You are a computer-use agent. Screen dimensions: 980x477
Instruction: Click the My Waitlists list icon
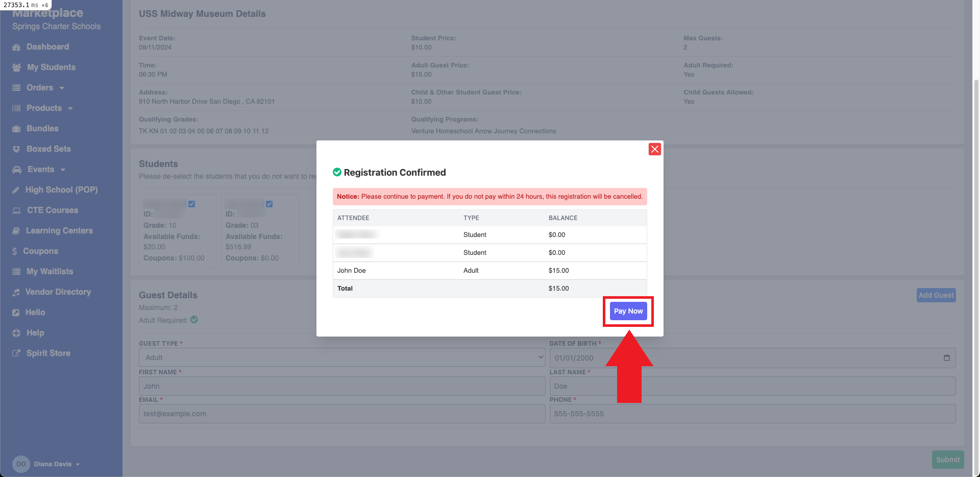pyautogui.click(x=16, y=272)
